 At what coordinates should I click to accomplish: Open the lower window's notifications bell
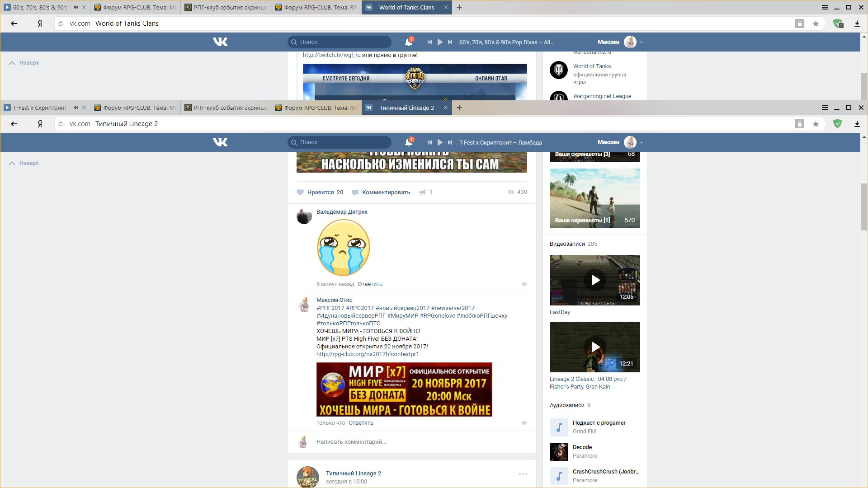408,142
